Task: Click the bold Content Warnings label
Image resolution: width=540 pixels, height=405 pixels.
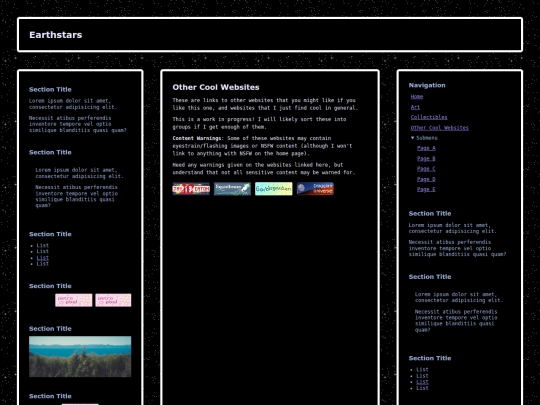Action: [198, 138]
